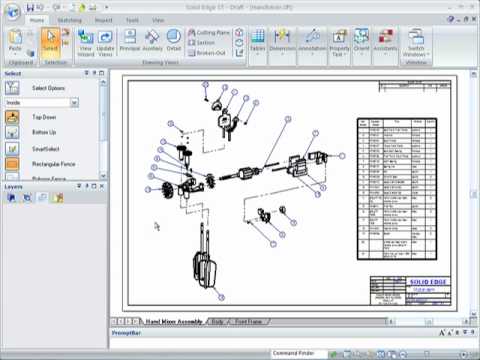Switch to the Home ribbon tab
The height and width of the screenshot is (360, 480).
pos(37,20)
